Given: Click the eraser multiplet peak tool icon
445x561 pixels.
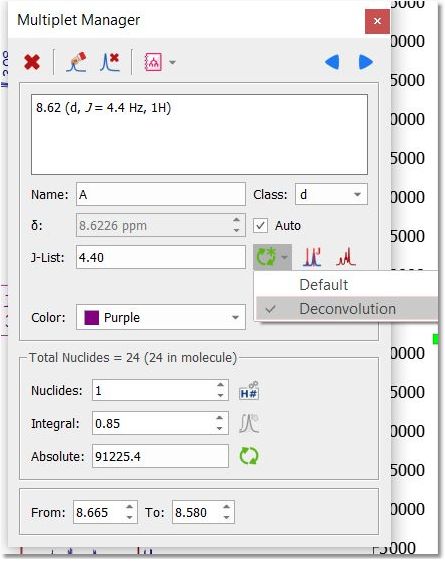Looking at the screenshot, I should tap(77, 62).
